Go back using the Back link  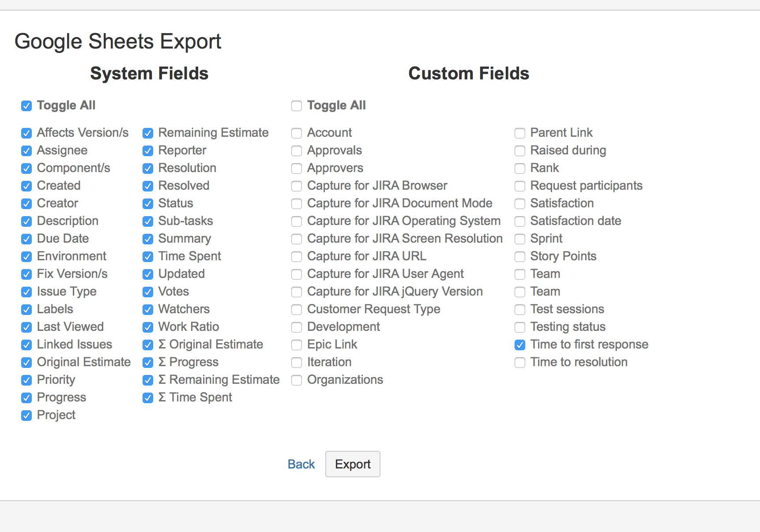[301, 464]
